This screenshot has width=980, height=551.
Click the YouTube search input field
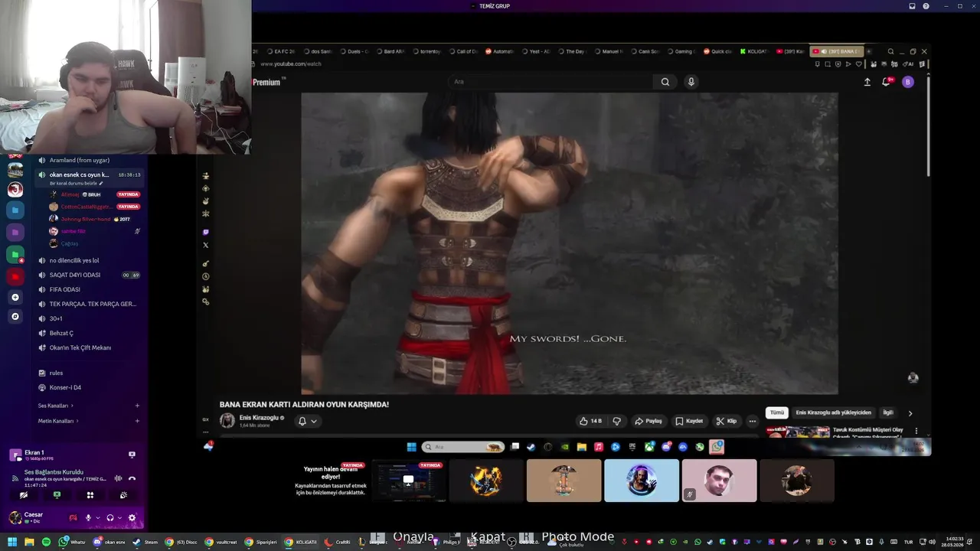click(551, 82)
